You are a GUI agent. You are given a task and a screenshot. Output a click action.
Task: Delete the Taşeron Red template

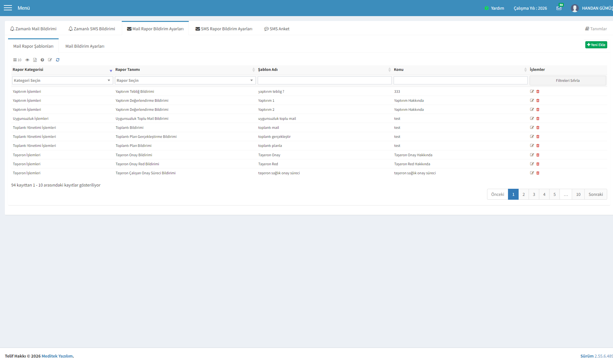538,164
